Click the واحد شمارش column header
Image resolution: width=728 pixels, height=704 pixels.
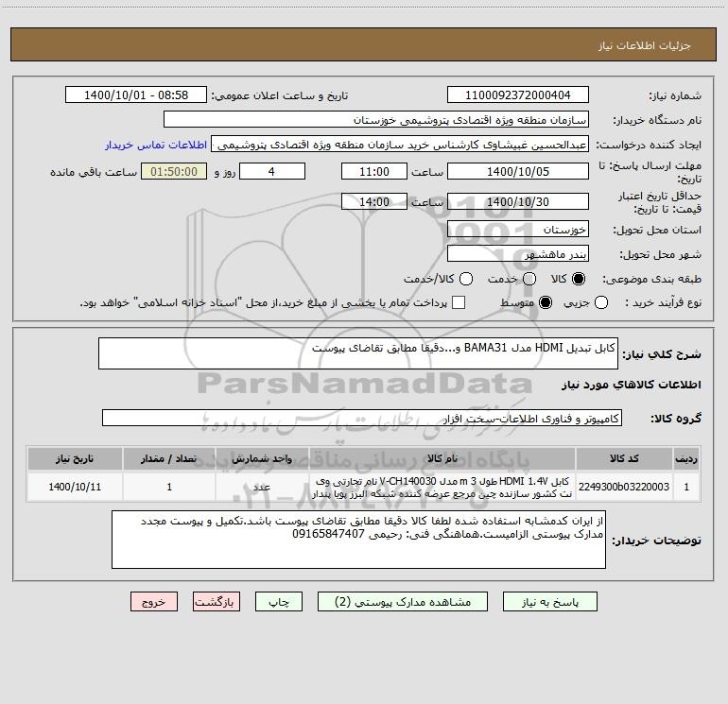262,458
